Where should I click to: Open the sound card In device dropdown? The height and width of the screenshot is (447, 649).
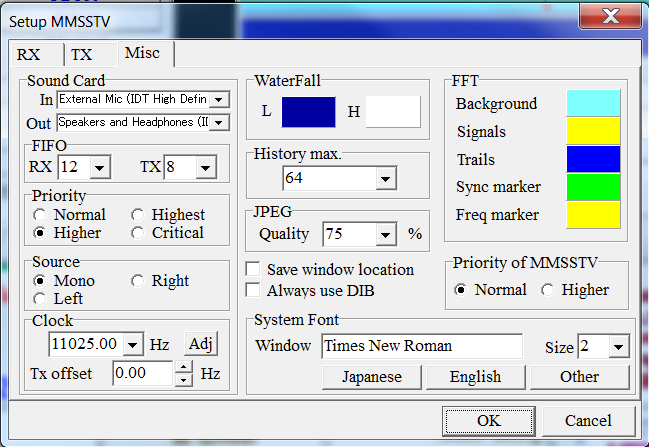[219, 99]
